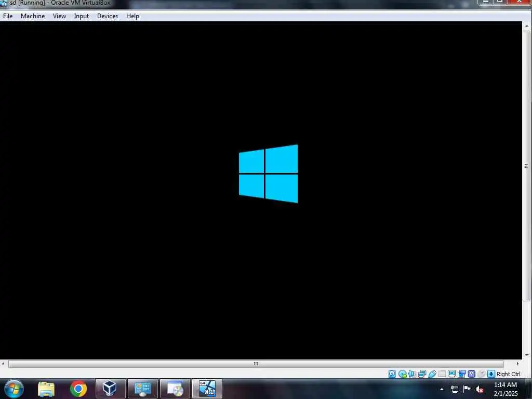Click the vertical scrollbar thumb

pyautogui.click(x=527, y=166)
